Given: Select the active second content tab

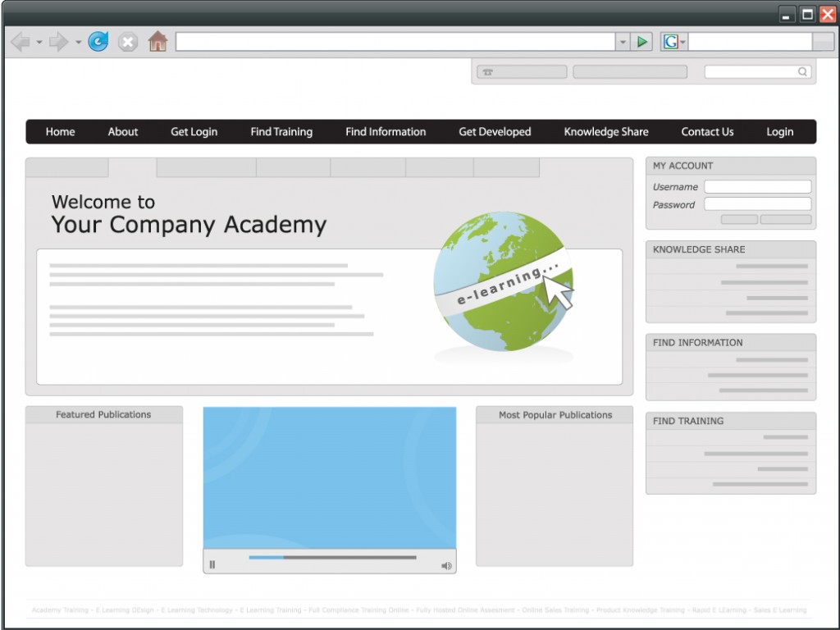Looking at the screenshot, I should pyautogui.click(x=132, y=167).
